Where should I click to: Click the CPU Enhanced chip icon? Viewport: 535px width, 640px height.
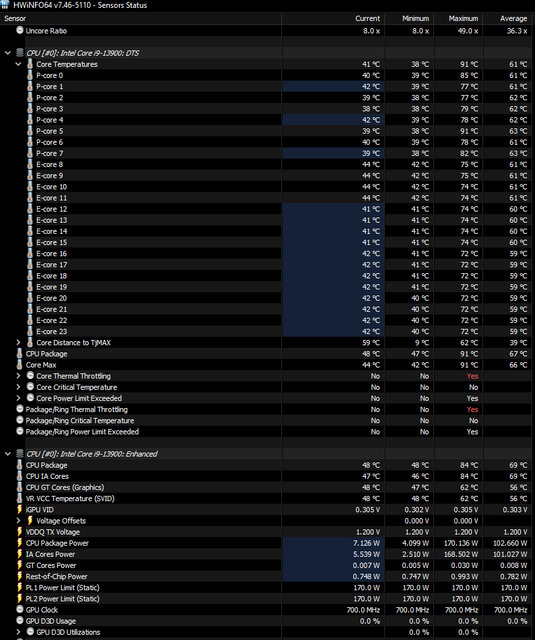(x=20, y=453)
